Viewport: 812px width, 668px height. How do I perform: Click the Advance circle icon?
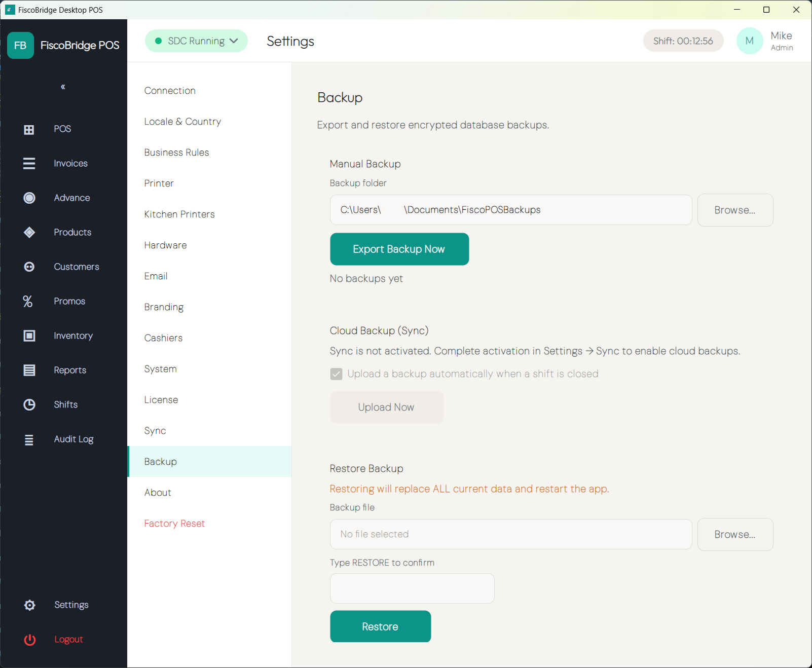pyautogui.click(x=29, y=198)
